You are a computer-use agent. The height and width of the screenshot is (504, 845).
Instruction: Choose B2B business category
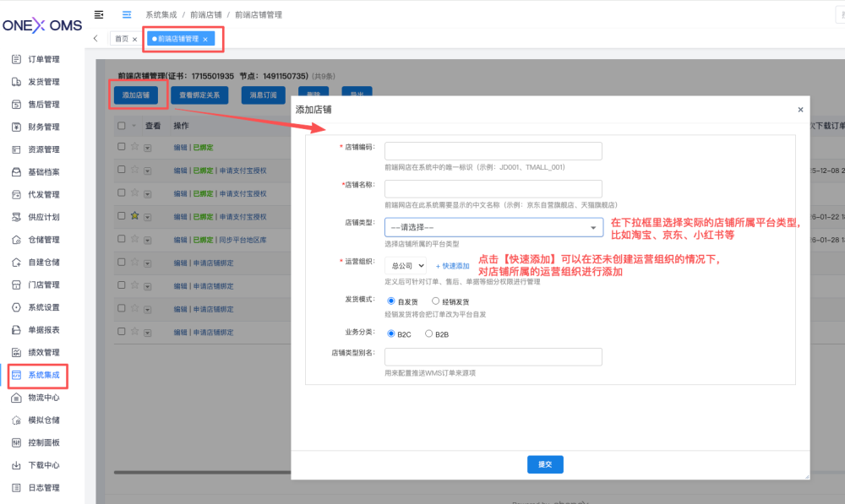(x=429, y=333)
